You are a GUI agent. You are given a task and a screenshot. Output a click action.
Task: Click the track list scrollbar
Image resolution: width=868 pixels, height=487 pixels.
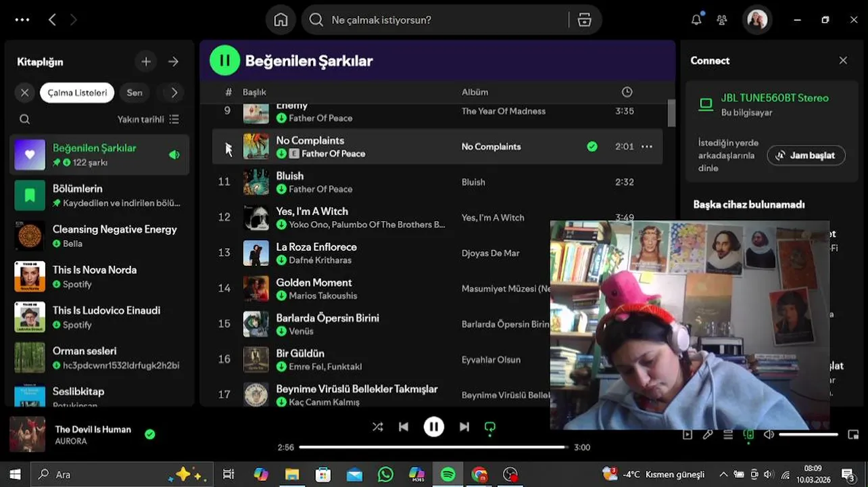(671, 113)
